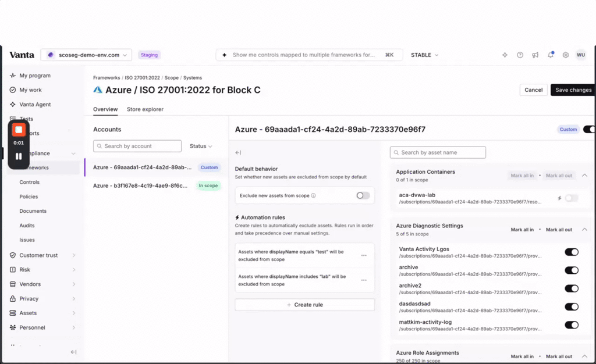This screenshot has width=596, height=364.
Task: Open the help question mark icon
Action: pos(520,55)
